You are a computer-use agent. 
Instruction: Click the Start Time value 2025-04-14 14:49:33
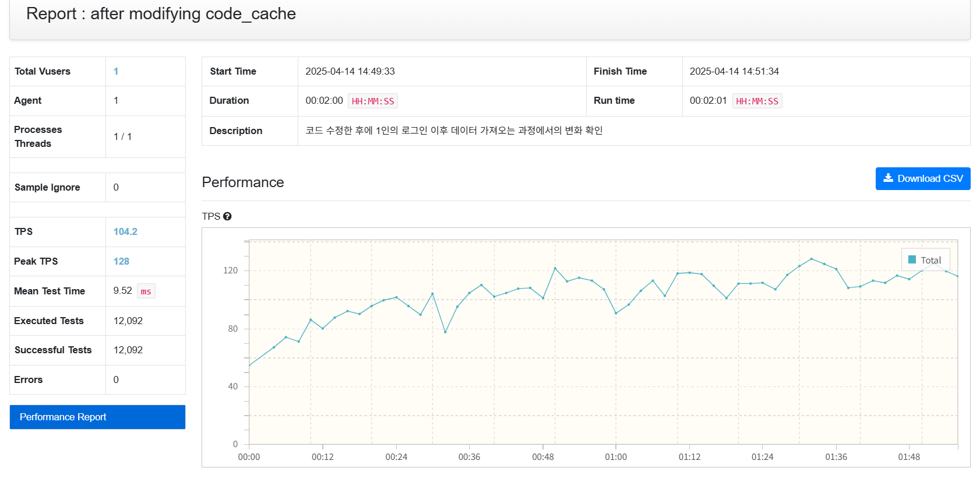[x=350, y=71]
